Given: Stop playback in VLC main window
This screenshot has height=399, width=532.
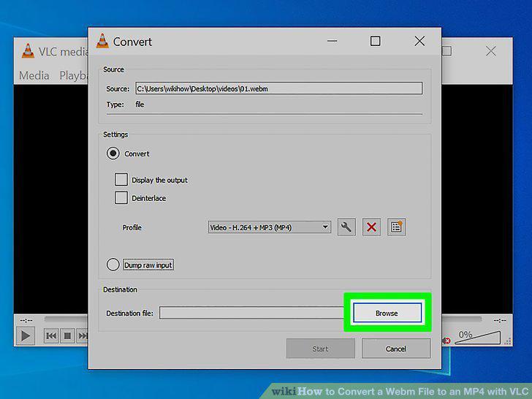Looking at the screenshot, I should (x=67, y=336).
